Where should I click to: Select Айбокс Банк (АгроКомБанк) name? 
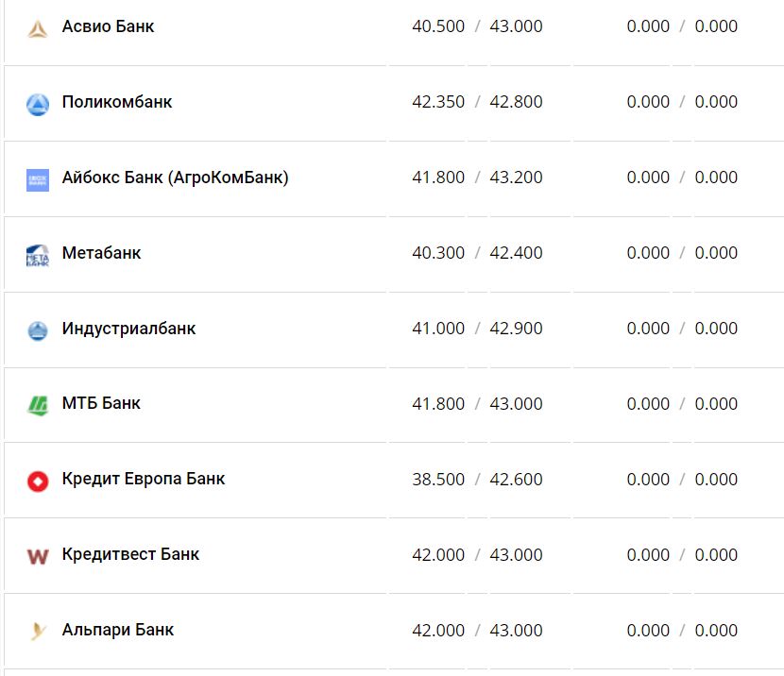coord(175,177)
